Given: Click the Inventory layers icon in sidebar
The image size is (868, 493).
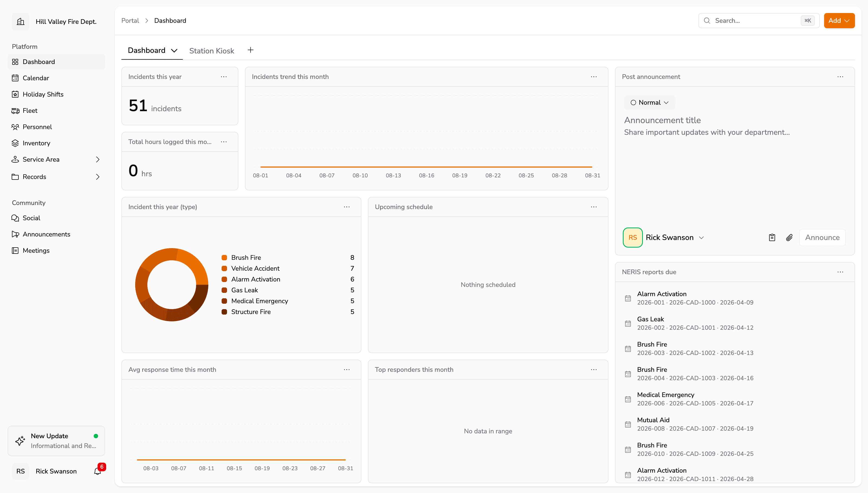Looking at the screenshot, I should tap(15, 143).
